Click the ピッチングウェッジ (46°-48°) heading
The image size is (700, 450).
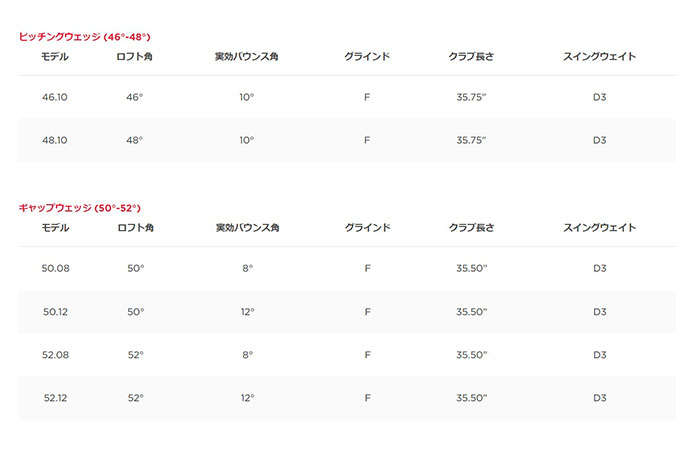[x=84, y=37]
